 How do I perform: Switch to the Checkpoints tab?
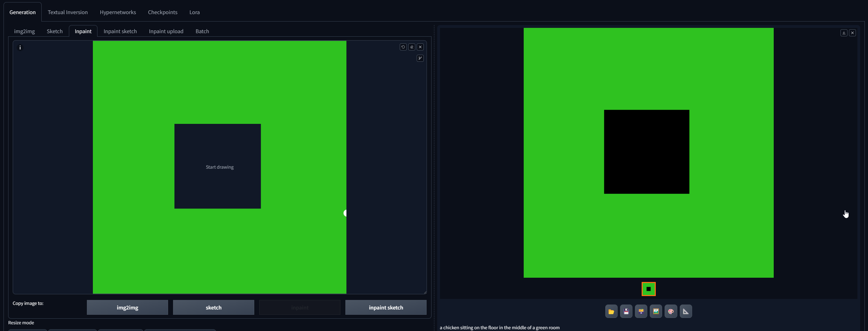[x=162, y=12]
